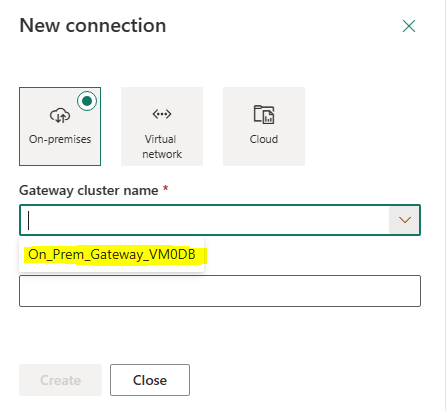This screenshot has width=446, height=411.
Task: Select the On-premises radio indicator
Action: [87, 101]
